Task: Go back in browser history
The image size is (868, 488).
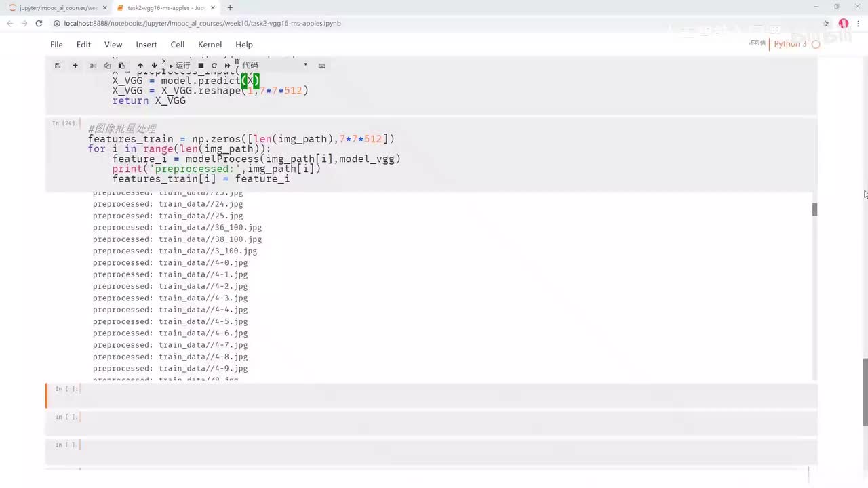Action: tap(9, 23)
